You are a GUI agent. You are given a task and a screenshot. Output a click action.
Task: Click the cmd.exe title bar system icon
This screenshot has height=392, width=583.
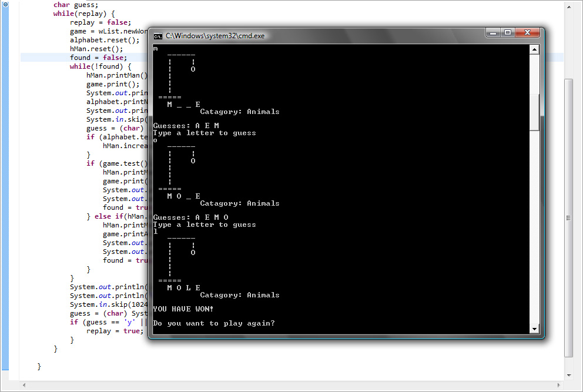(158, 36)
